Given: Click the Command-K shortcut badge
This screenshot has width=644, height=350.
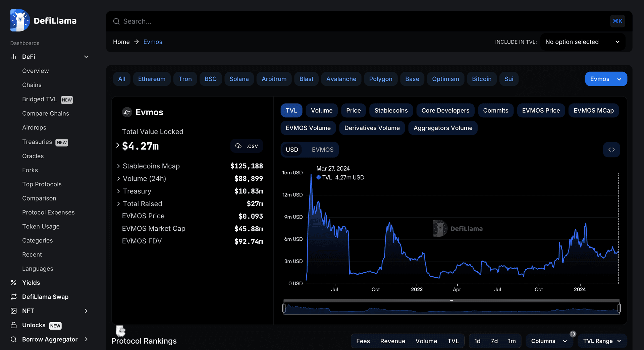Looking at the screenshot, I should (618, 21).
